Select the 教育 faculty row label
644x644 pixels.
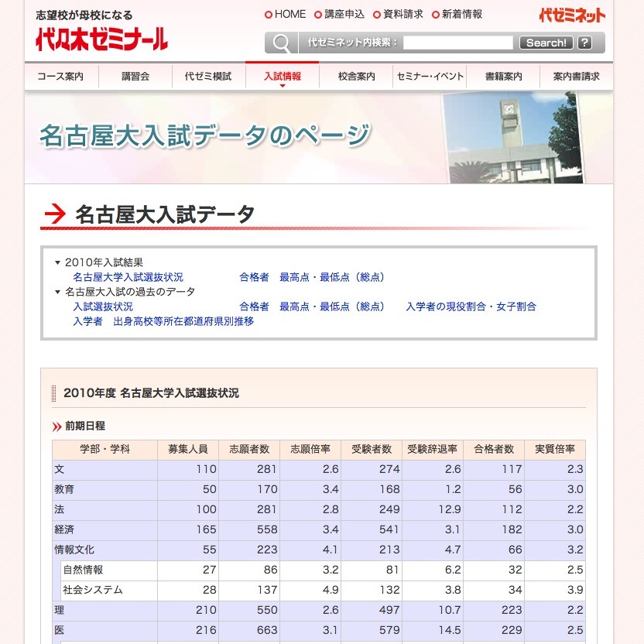(x=64, y=489)
